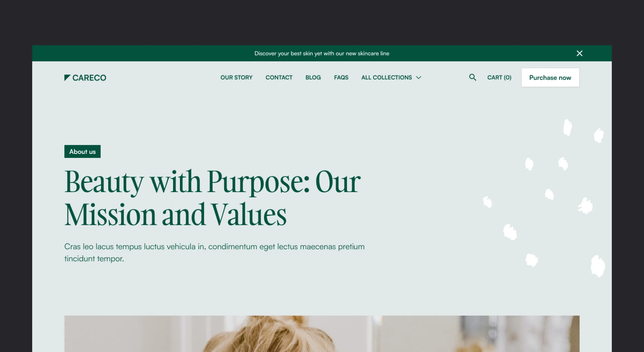Click the white brushstroke beside the Mission heading
644x352 pixels.
coord(488,202)
